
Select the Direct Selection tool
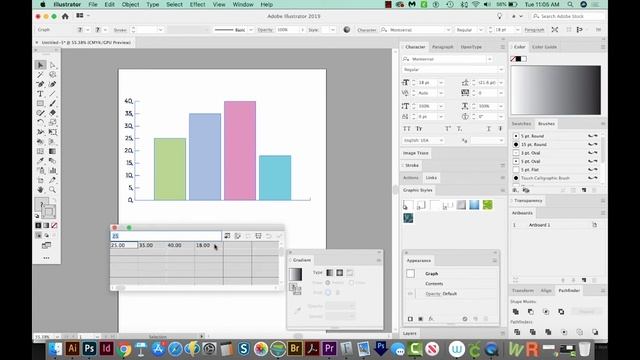(53, 65)
